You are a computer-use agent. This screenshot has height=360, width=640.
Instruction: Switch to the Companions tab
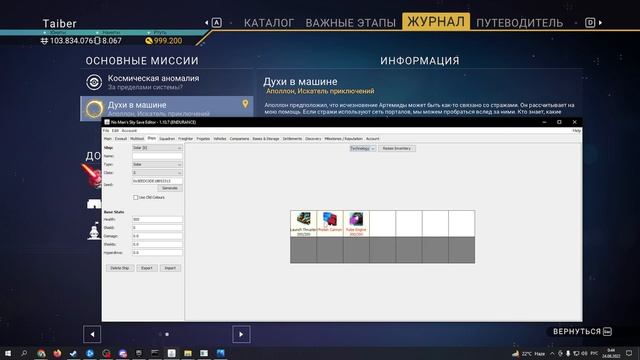239,139
